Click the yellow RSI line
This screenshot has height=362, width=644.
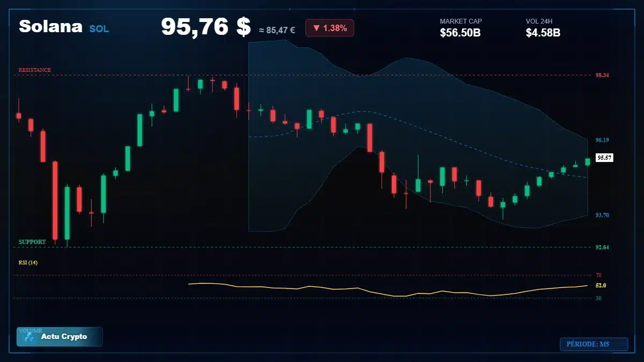[x=388, y=290]
